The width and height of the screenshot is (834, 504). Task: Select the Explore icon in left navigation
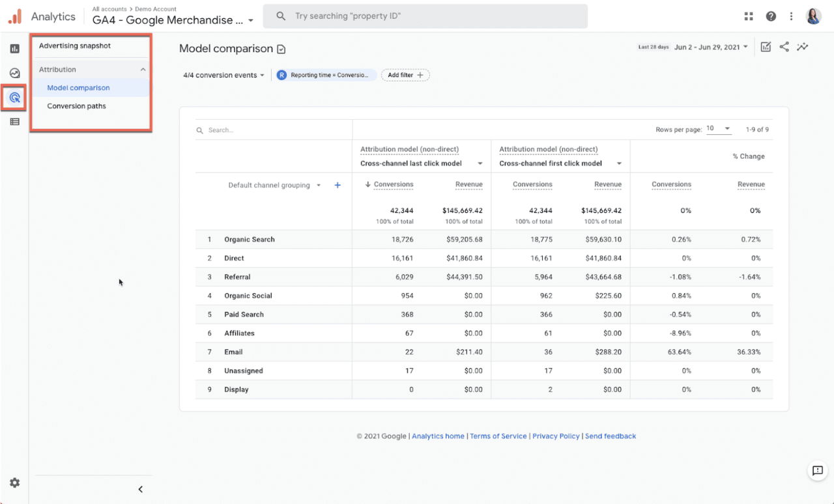[14, 74]
